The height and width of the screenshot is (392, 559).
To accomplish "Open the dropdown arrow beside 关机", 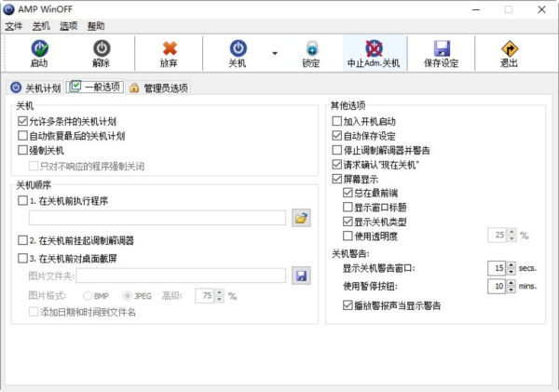I will click(x=275, y=53).
